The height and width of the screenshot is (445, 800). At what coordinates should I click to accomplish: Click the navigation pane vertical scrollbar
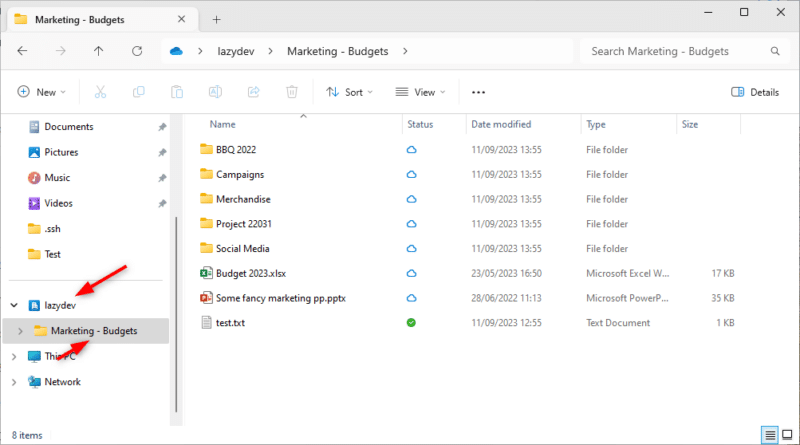pyautogui.click(x=176, y=314)
